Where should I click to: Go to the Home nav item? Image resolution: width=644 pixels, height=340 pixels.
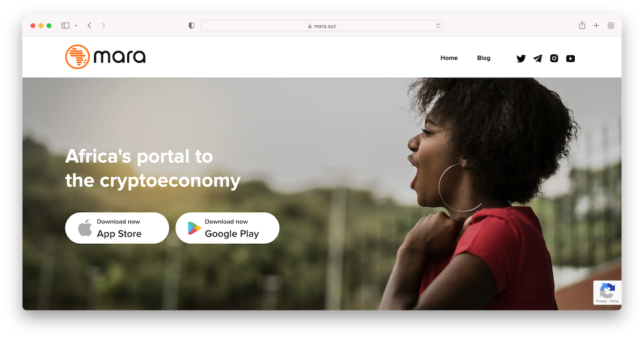pyautogui.click(x=449, y=58)
